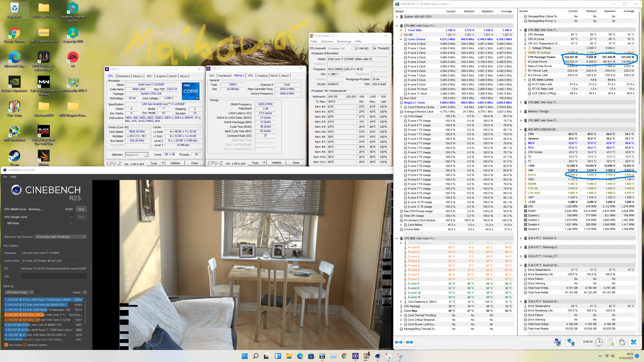Open Optionen menu in Core Temp

point(327,41)
